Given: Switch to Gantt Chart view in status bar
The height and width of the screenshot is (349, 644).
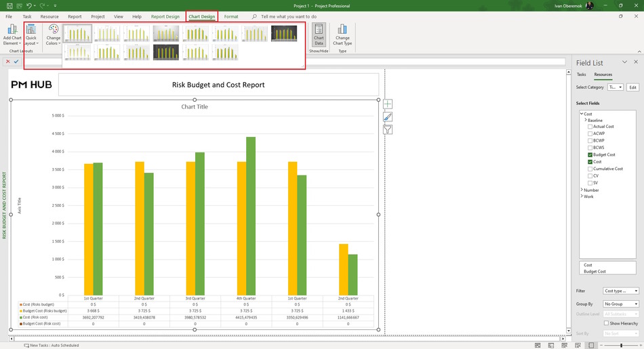Looking at the screenshot, I should 538,346.
